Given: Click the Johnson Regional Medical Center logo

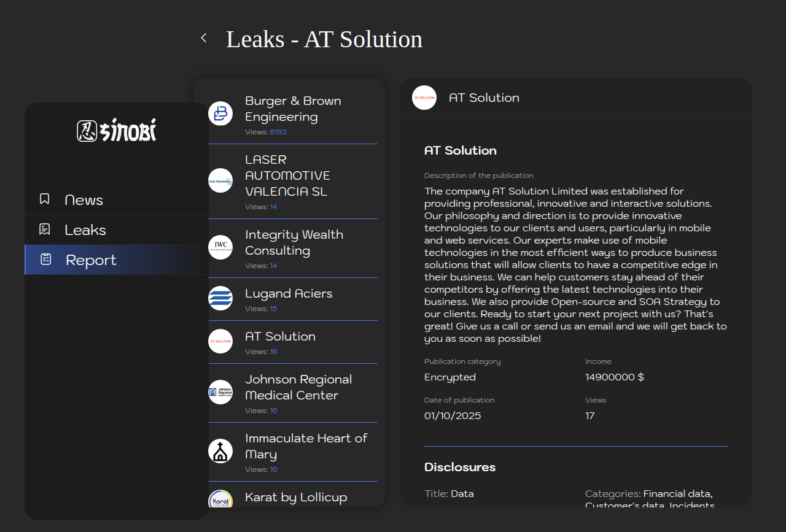Looking at the screenshot, I should [220, 392].
